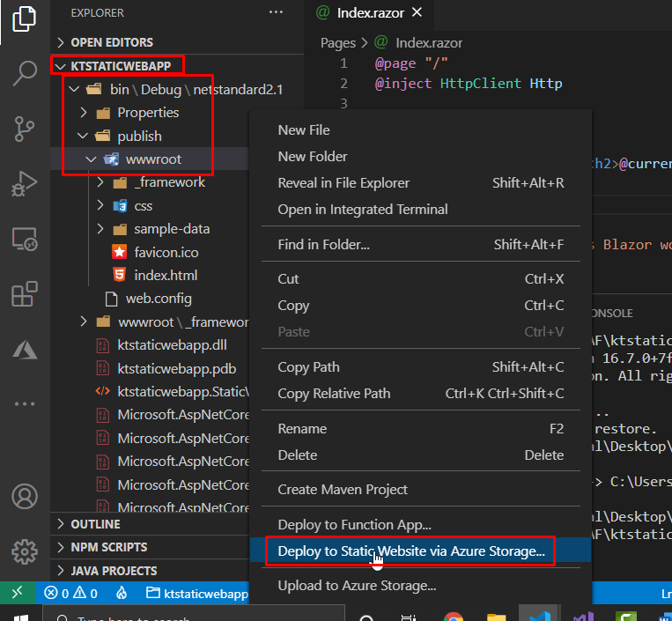Open the Run and Debug view
The height and width of the screenshot is (621, 672).
pos(25,183)
